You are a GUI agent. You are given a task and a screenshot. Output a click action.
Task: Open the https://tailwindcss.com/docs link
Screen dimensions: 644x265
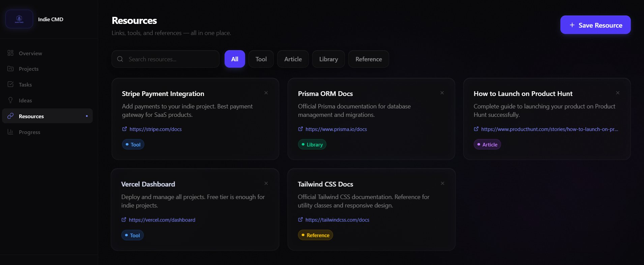click(x=337, y=220)
